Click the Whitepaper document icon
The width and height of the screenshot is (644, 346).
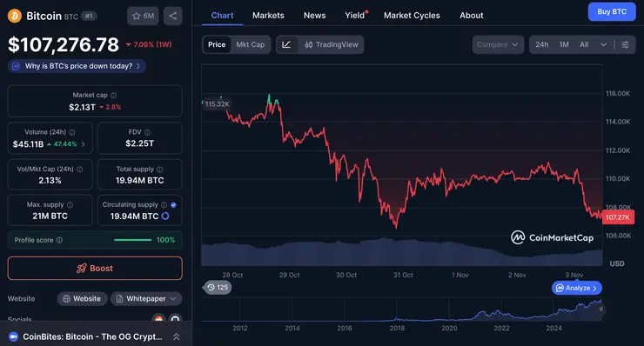119,299
